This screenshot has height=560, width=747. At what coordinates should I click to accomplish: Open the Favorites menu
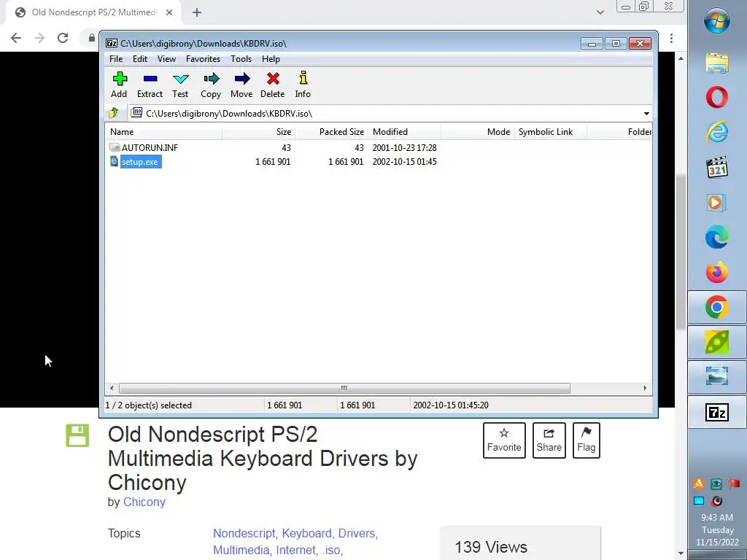[203, 59]
